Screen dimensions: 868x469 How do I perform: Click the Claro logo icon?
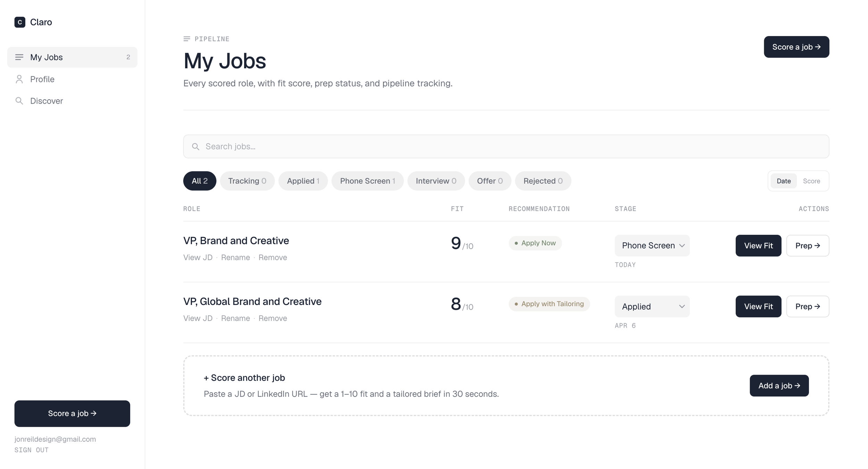click(x=20, y=22)
